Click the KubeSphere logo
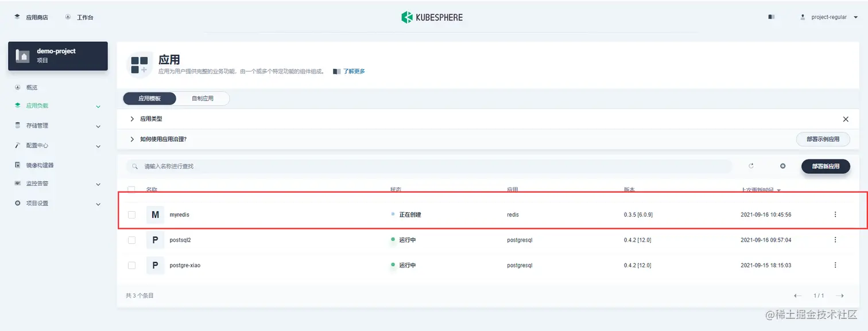This screenshot has width=868, height=331. [432, 17]
